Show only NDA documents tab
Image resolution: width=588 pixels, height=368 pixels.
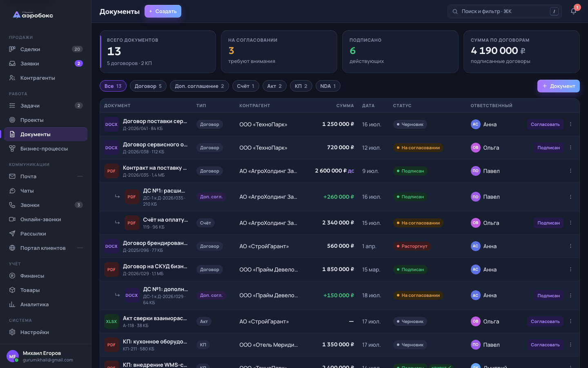[x=328, y=86]
